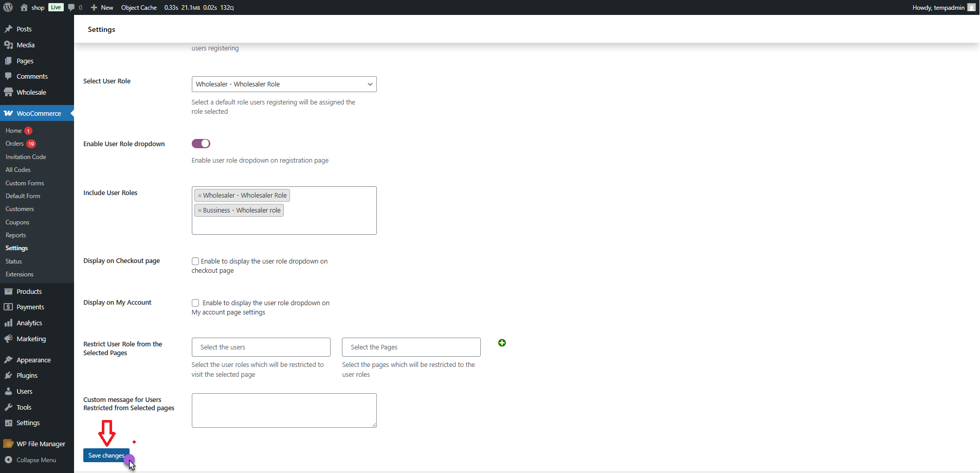
Task: Open the Select the Pages dropdown
Action: 411,347
